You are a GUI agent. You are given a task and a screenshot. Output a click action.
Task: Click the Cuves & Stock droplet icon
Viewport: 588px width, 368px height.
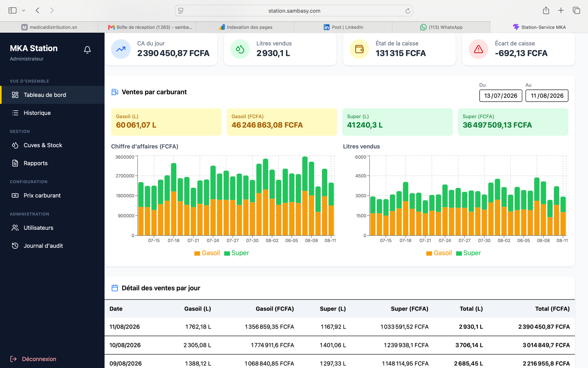(15, 145)
